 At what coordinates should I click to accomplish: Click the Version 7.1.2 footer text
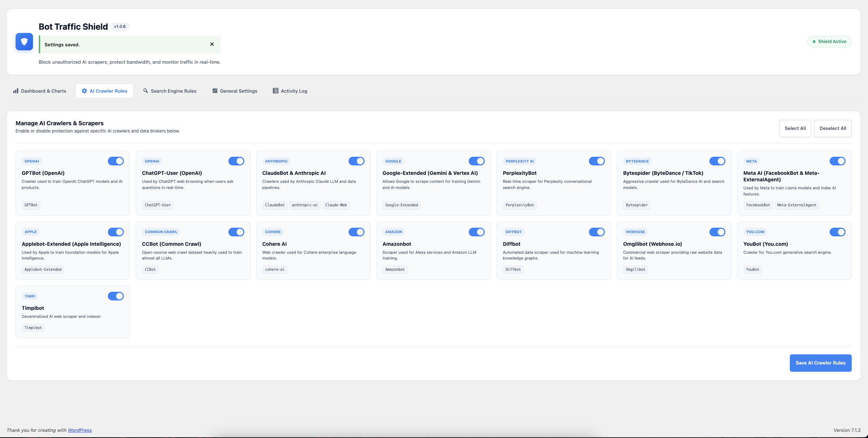[x=847, y=430]
